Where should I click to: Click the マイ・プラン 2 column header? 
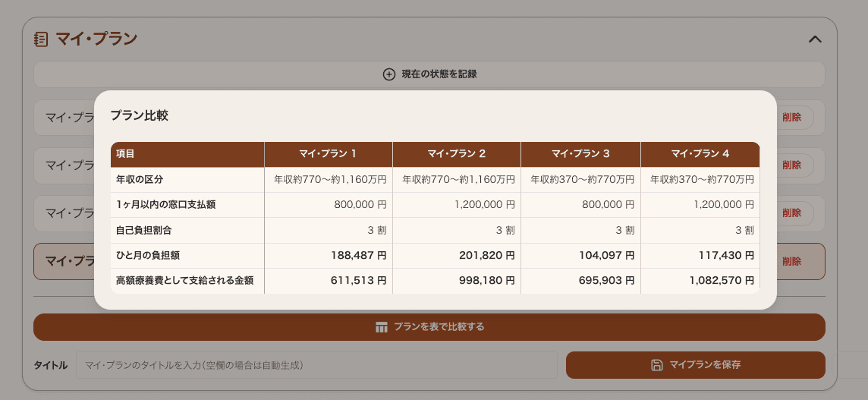(x=456, y=154)
